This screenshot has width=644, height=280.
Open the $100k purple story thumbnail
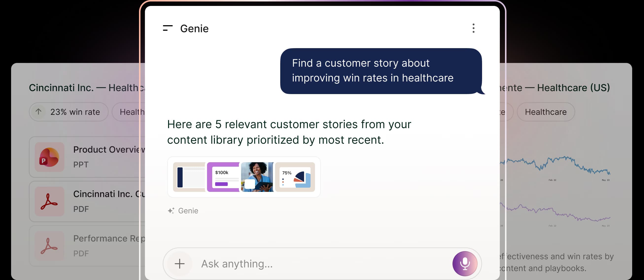coord(223,177)
